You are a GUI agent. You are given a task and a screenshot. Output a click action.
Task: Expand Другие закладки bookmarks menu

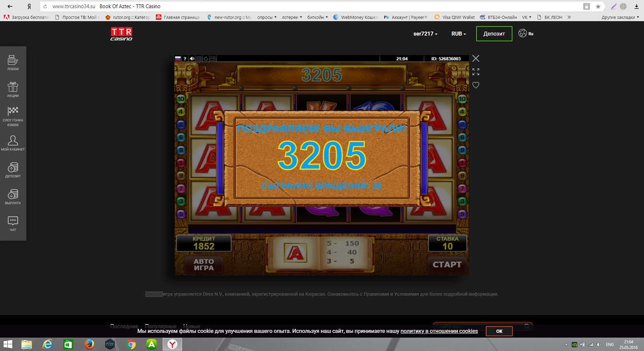(x=621, y=17)
